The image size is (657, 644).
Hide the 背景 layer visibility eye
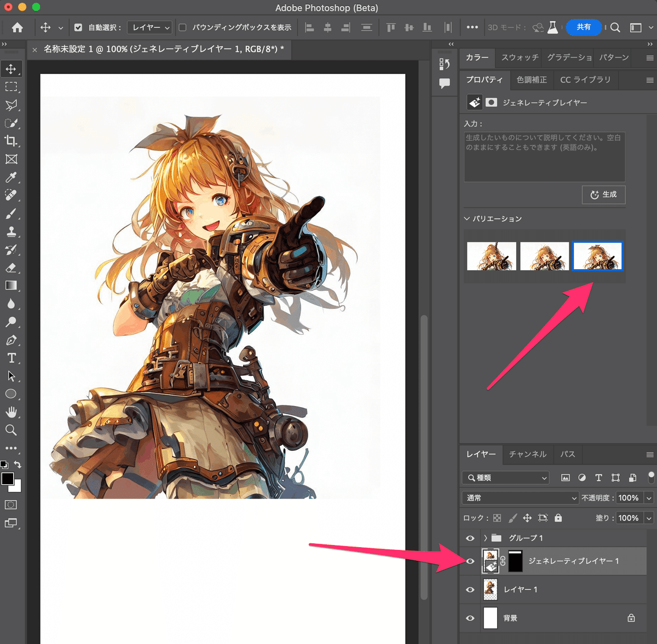470,618
